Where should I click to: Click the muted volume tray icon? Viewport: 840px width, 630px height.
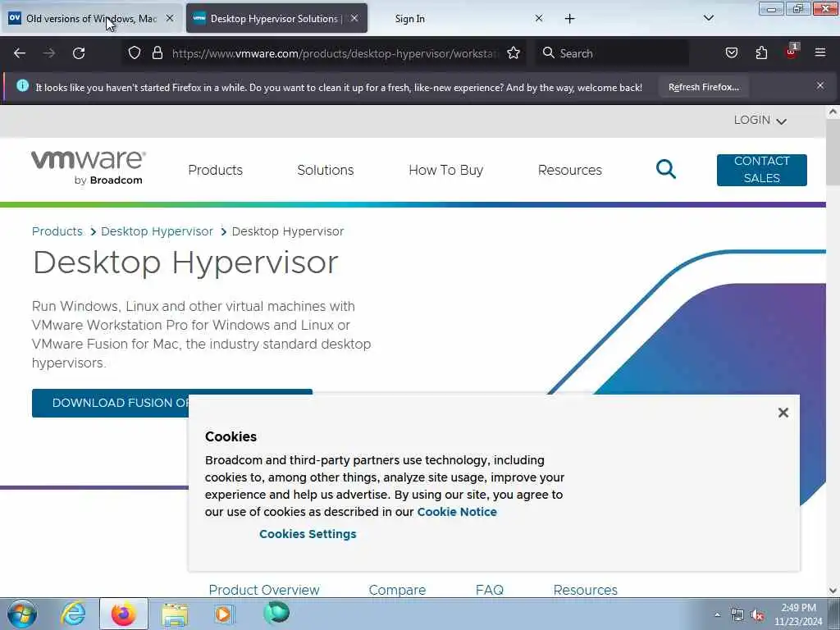pyautogui.click(x=757, y=615)
